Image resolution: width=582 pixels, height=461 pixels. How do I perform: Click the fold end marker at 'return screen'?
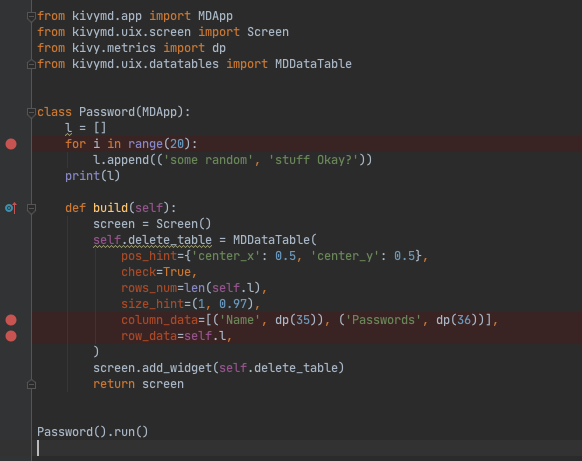pyautogui.click(x=31, y=385)
